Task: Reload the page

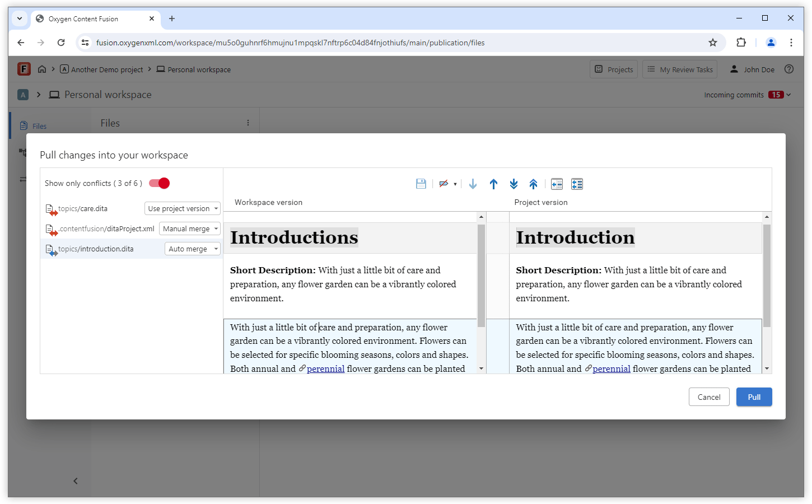Action: (61, 43)
